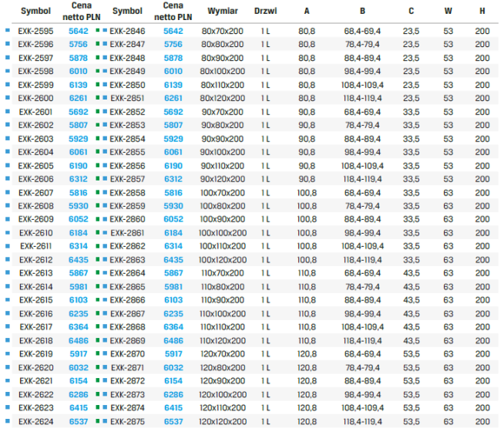Click the A column header

click(307, 12)
